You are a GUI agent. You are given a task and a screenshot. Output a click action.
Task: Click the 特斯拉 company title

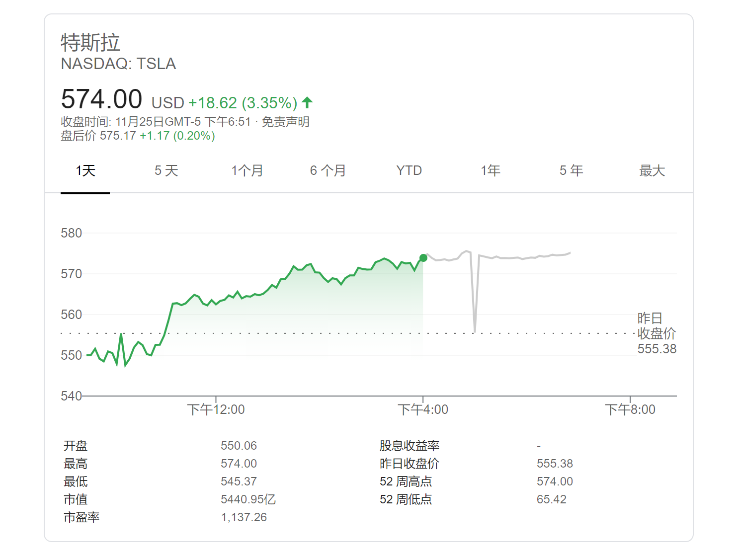click(x=90, y=42)
